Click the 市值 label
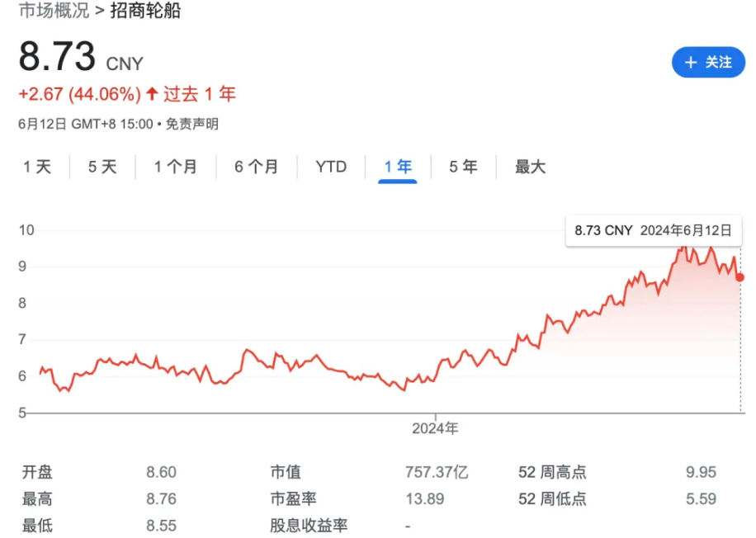 (x=286, y=472)
